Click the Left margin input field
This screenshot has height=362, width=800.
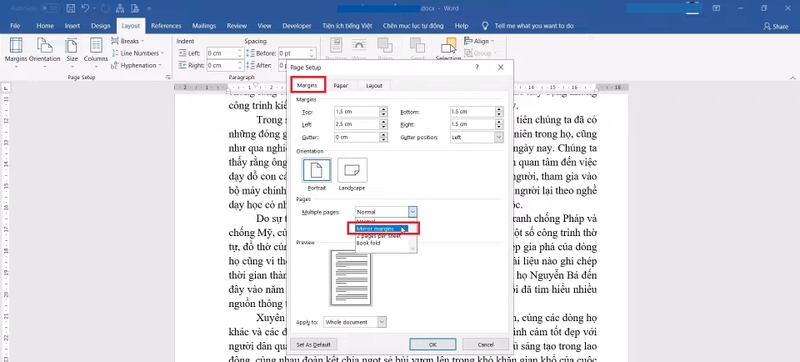356,124
